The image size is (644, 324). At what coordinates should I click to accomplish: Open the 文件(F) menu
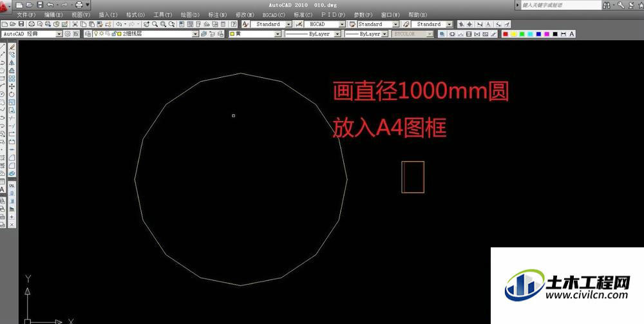point(26,15)
